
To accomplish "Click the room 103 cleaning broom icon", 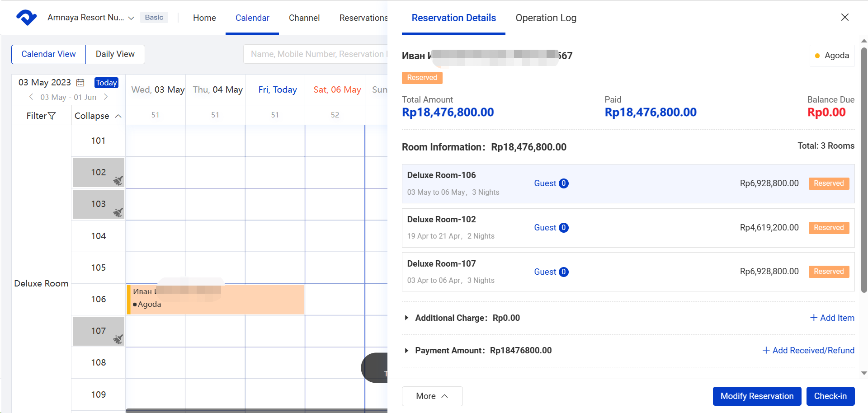I will [x=118, y=212].
